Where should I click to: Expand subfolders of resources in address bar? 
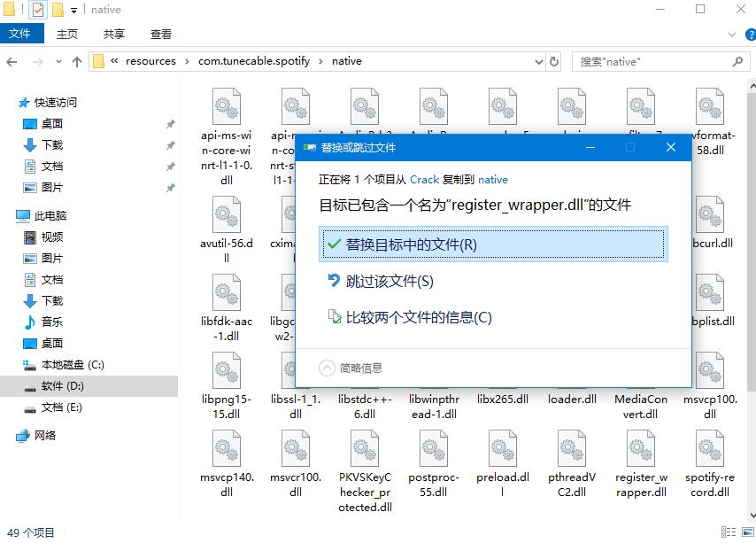coord(187,61)
